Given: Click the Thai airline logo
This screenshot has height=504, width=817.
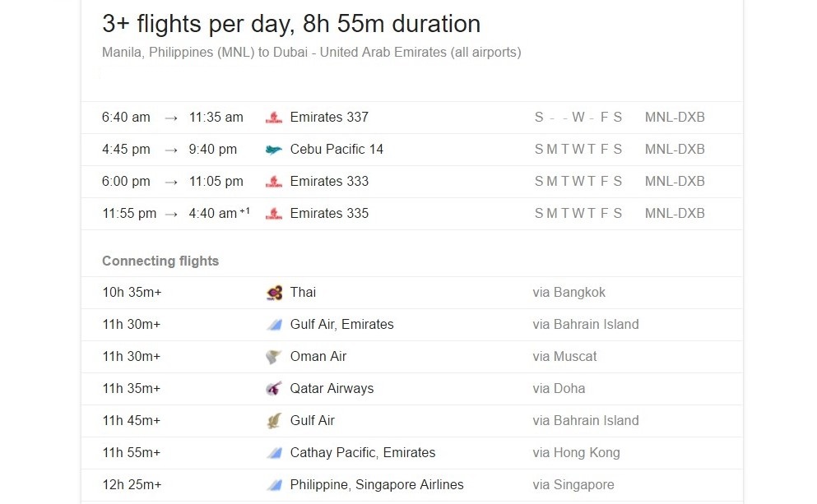Looking at the screenshot, I should point(274,293).
